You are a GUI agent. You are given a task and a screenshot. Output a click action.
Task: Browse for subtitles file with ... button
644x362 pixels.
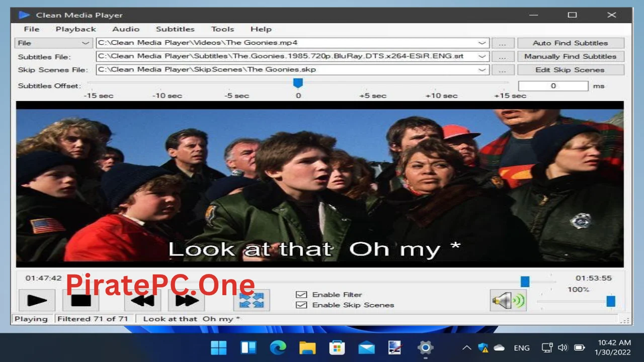point(503,56)
